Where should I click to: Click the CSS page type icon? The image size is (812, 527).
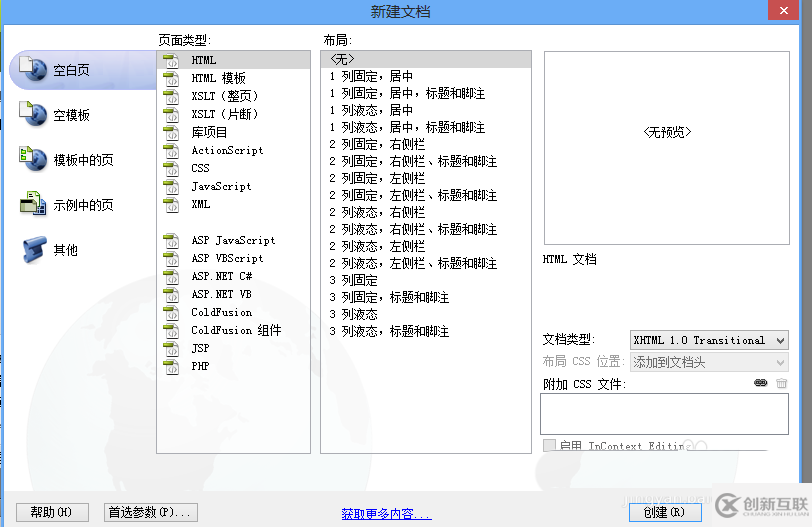[171, 168]
